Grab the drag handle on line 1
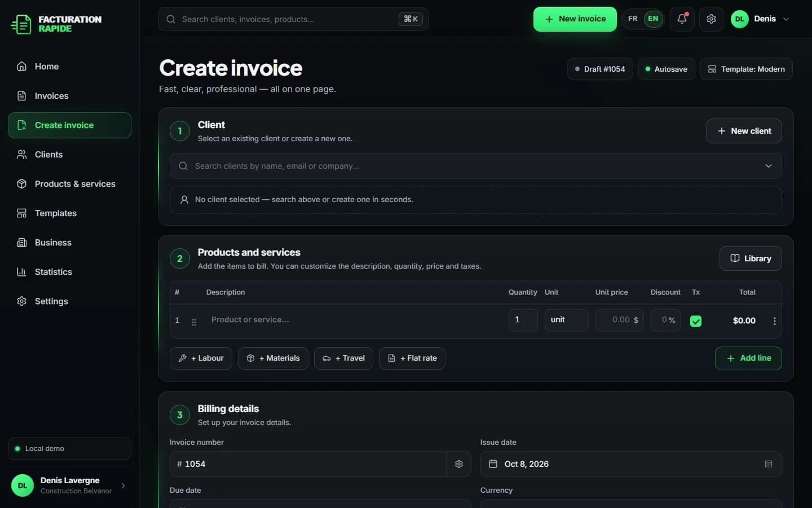This screenshot has height=508, width=812. point(194,322)
